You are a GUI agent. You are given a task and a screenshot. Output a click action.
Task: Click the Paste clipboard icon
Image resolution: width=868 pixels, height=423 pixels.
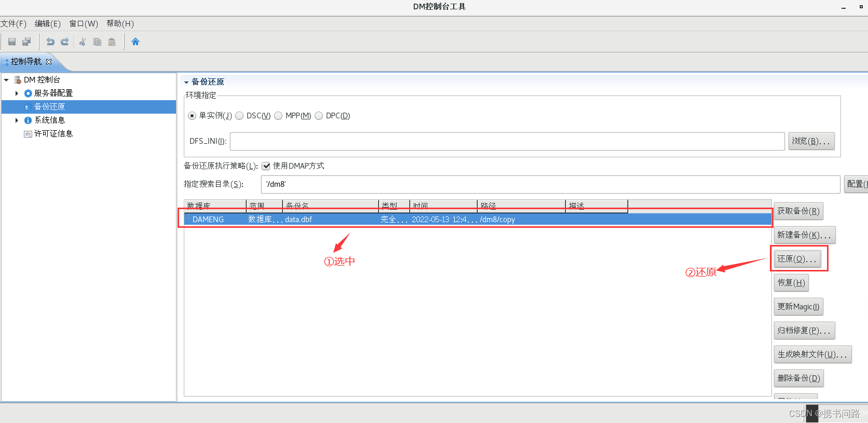112,42
